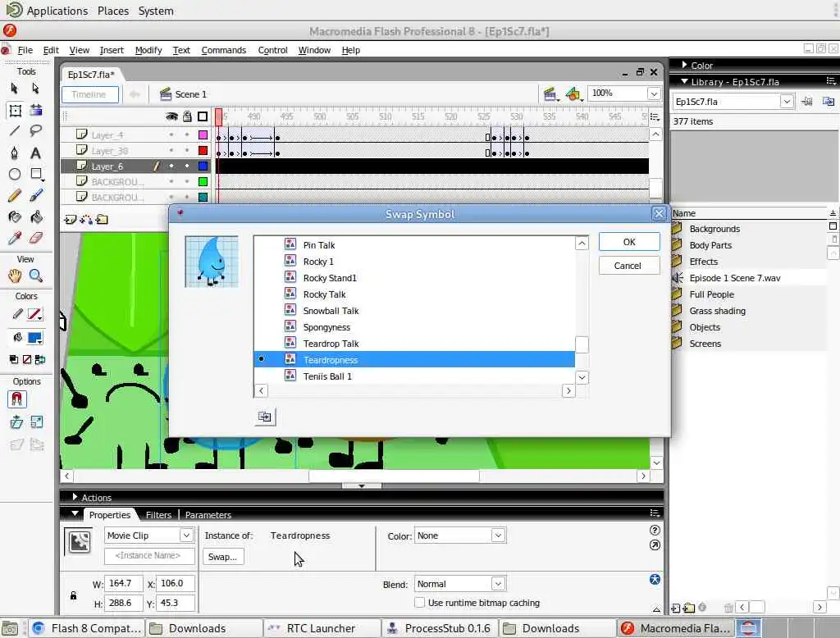The height and width of the screenshot is (638, 840).
Task: Select the Paint Bucket tool
Action: [x=36, y=217]
